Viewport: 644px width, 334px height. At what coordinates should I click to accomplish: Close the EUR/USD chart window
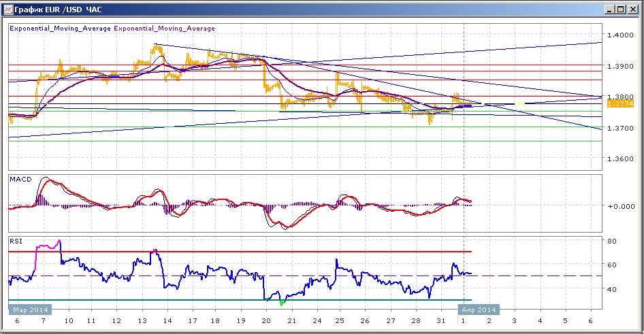pyautogui.click(x=633, y=10)
